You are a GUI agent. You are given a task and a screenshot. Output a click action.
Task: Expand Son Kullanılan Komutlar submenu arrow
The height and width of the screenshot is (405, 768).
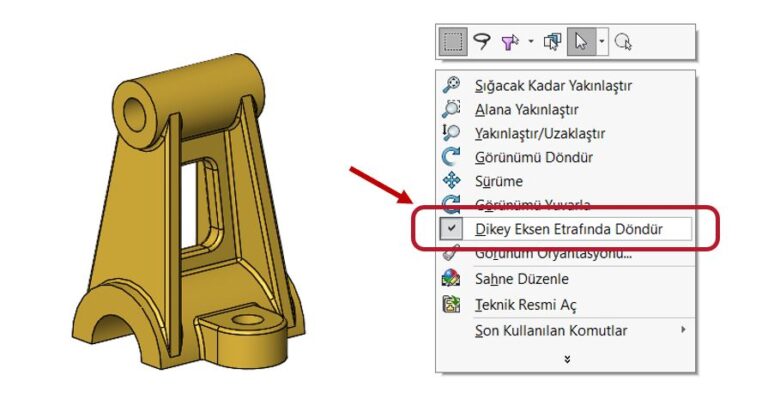pos(683,330)
